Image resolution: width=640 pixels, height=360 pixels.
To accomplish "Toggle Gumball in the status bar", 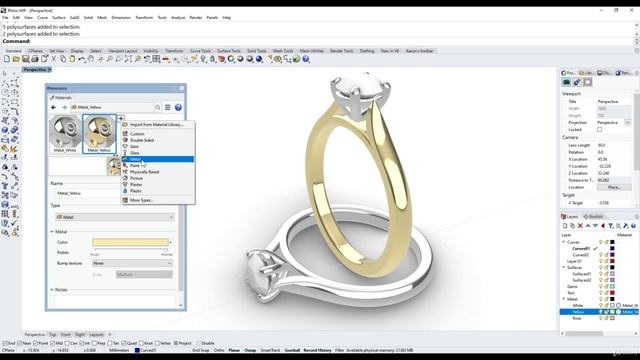I will tap(292, 350).
